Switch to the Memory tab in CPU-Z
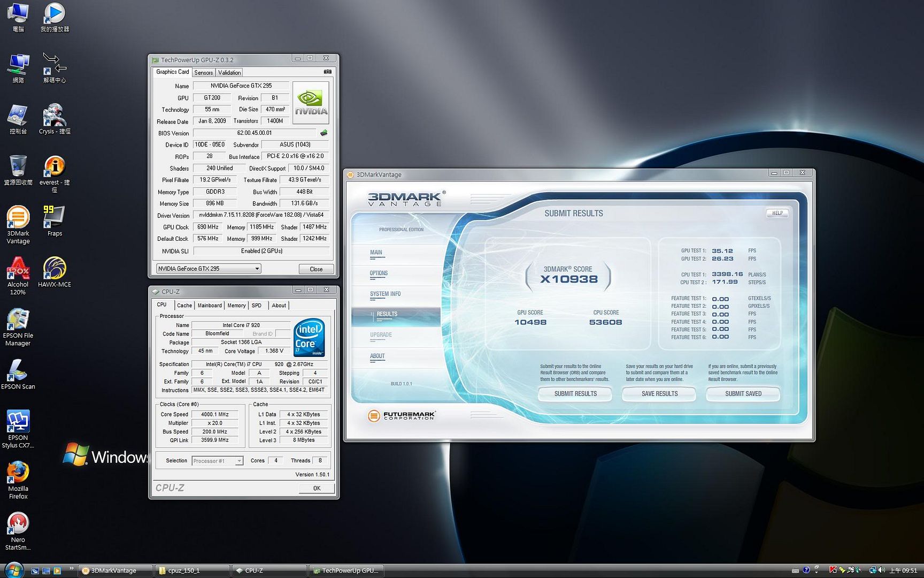This screenshot has height=578, width=924. [236, 306]
